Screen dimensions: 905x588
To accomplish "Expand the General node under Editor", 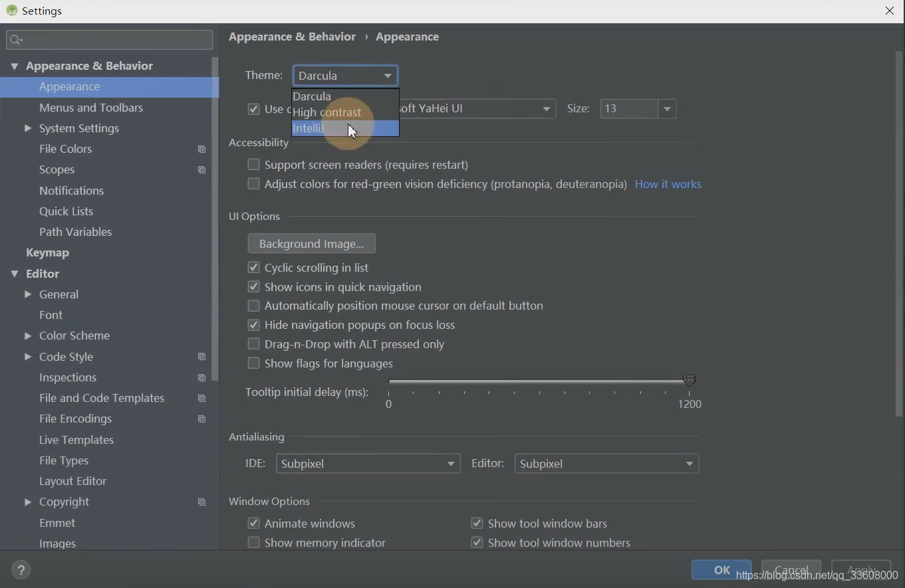I will coord(27,294).
